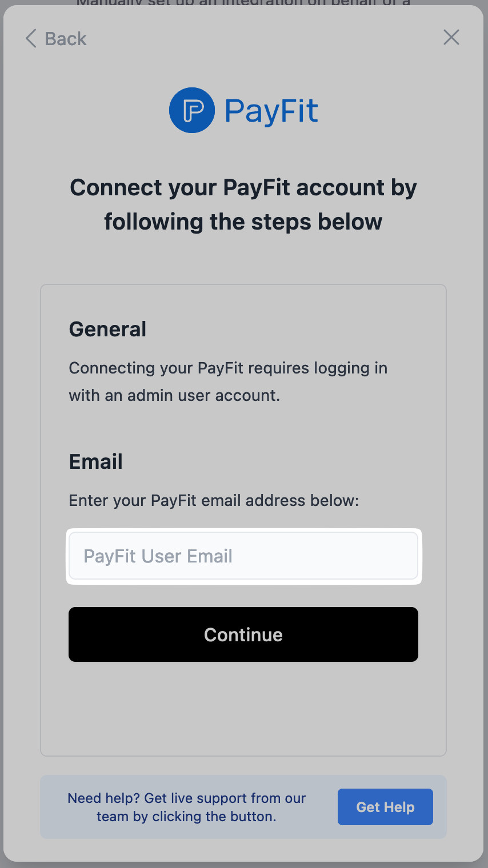Click the 'Enter your PayFit email address below' label
488x868 pixels.
(214, 501)
